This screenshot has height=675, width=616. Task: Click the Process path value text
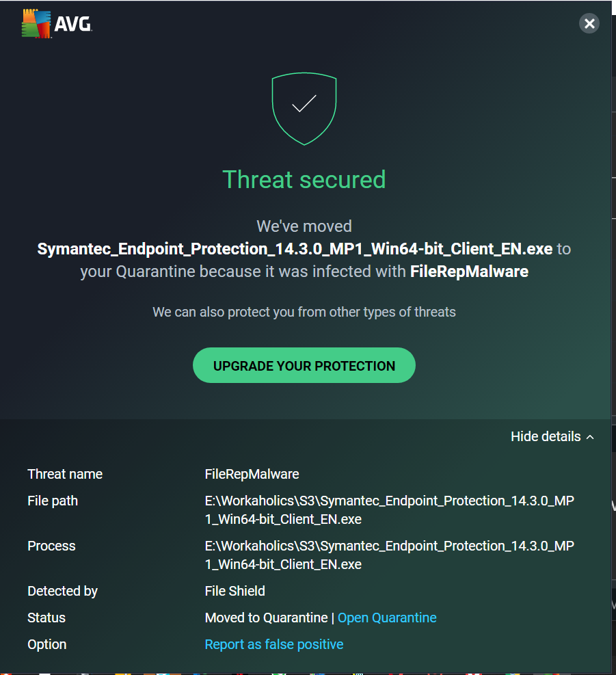(389, 555)
